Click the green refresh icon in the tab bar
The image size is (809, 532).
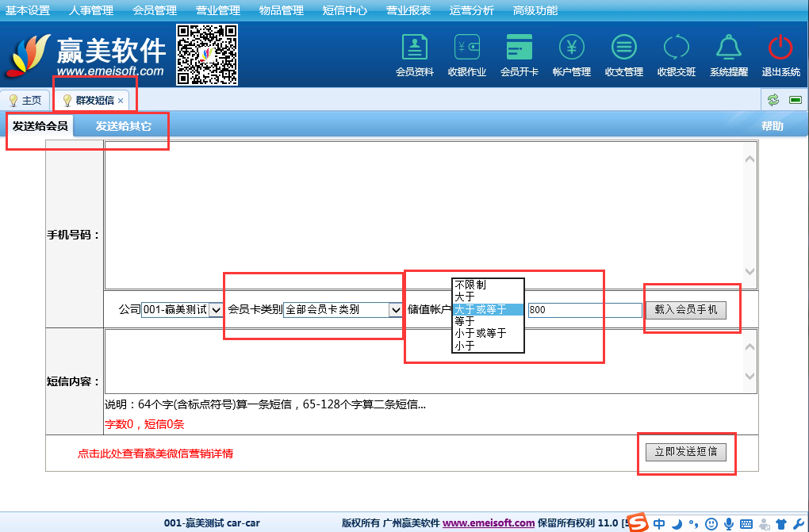tap(773, 100)
